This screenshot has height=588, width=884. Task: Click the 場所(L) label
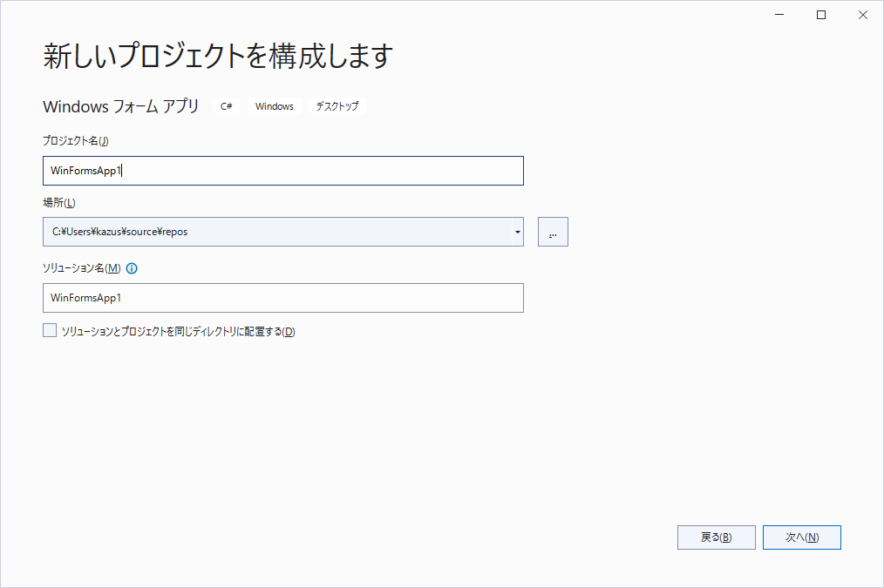pyautogui.click(x=59, y=203)
